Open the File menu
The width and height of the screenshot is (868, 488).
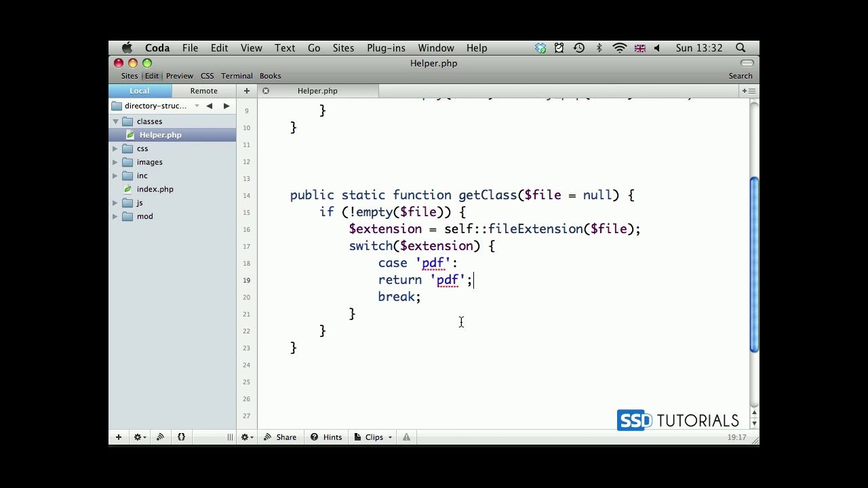pos(190,48)
